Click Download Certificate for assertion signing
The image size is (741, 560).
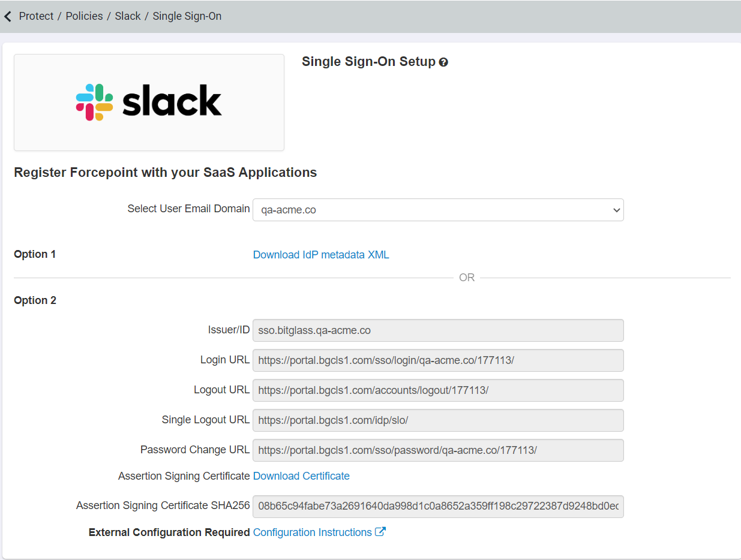(x=301, y=475)
